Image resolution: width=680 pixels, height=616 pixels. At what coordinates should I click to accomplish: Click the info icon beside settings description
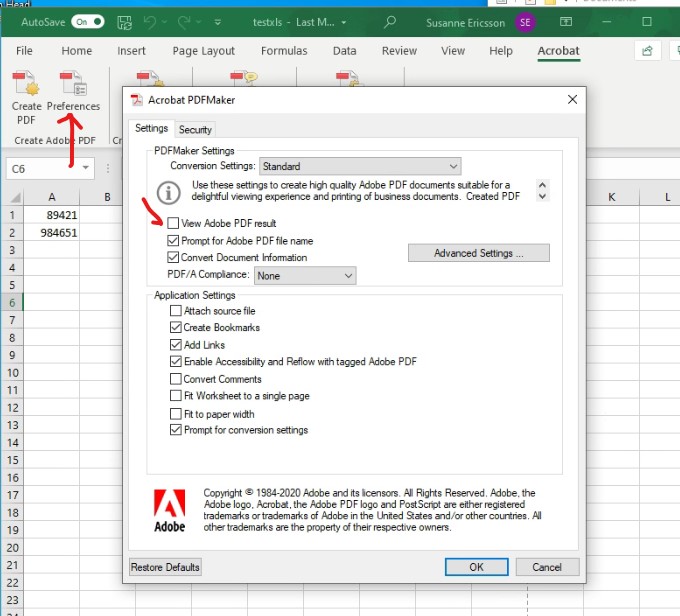tap(171, 193)
